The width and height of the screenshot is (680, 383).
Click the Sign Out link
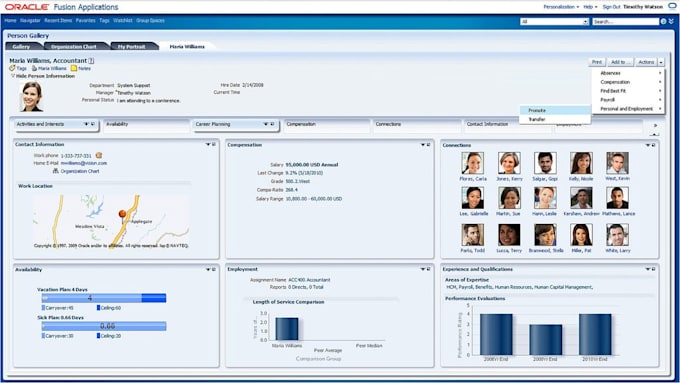611,7
